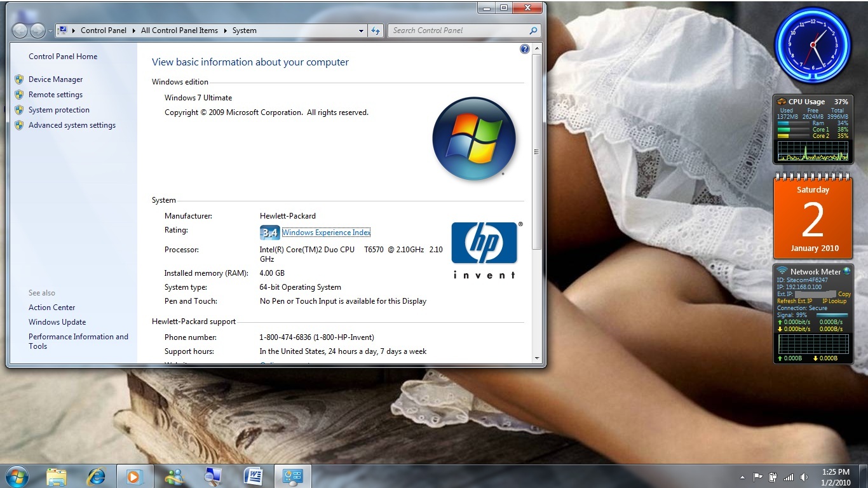The height and width of the screenshot is (488, 868).
Task: Click the Action Center flag tray icon
Action: tap(758, 477)
